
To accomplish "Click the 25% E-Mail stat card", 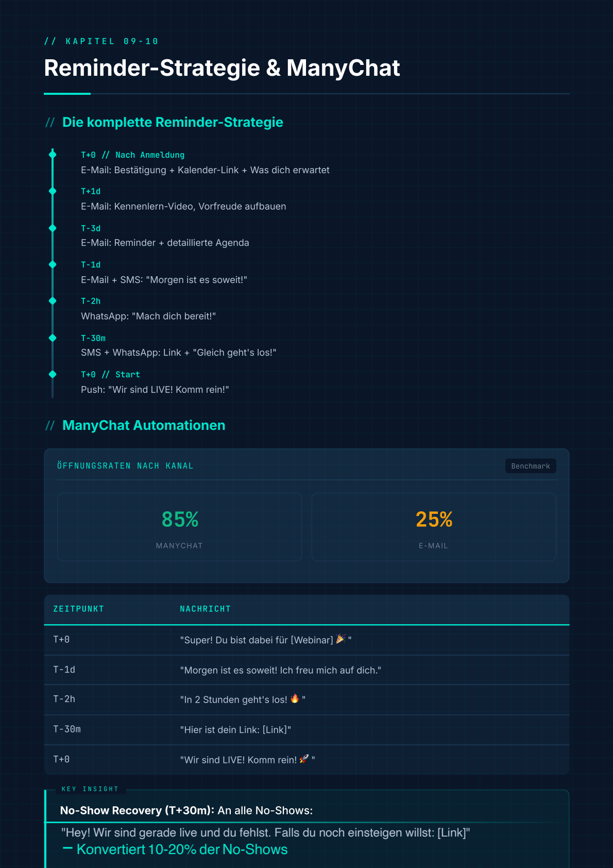I will 434,527.
